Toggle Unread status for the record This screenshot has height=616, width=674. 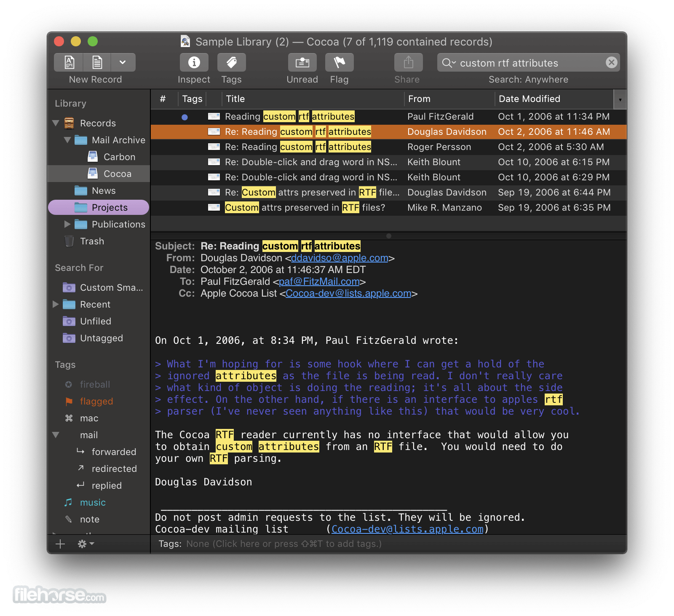pyautogui.click(x=302, y=62)
